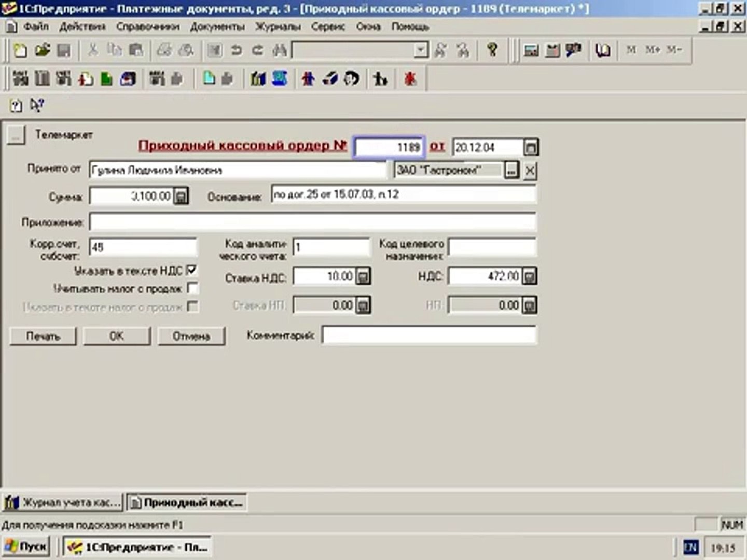Click the firm selector button beside Телемаркет
Image resolution: width=747 pixels, height=560 pixels.
click(x=16, y=135)
